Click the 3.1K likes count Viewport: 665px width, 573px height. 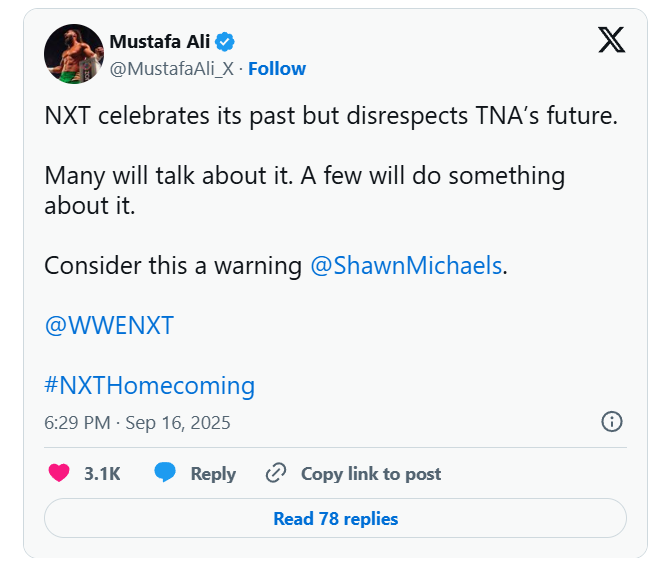tap(102, 474)
